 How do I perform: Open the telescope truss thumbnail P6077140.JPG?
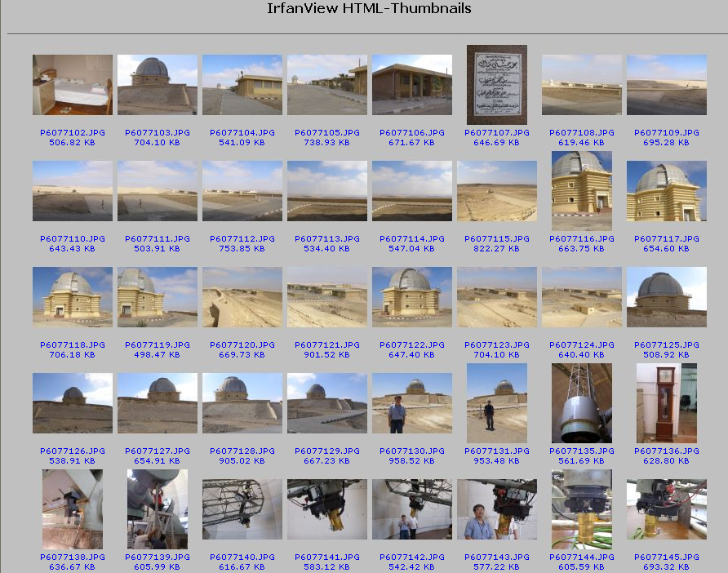[242, 509]
